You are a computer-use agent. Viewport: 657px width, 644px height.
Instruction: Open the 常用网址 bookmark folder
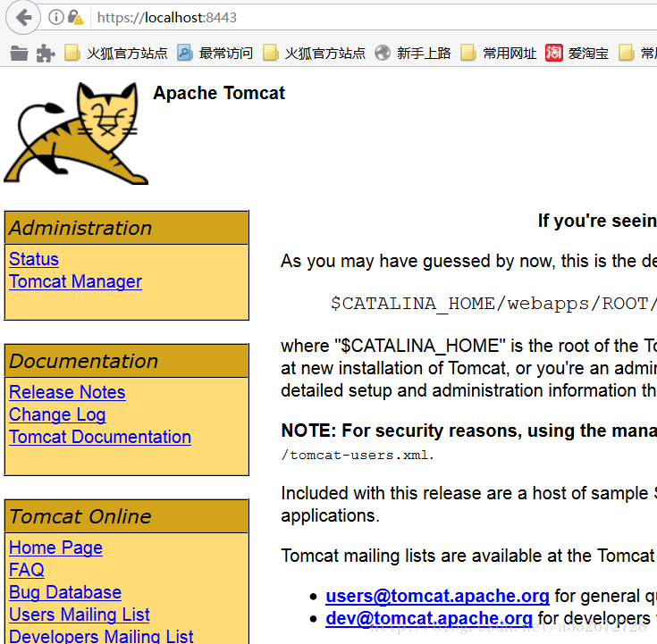(498, 54)
